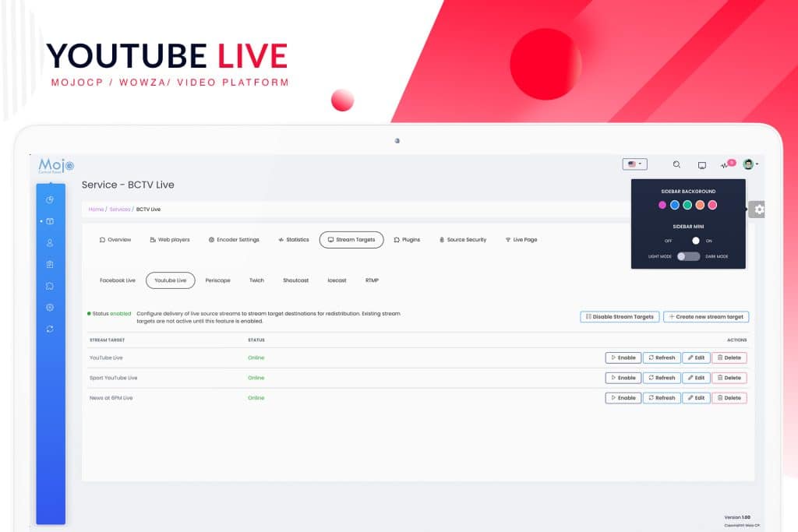Refresh the YouTube Live stream target
798x532 pixels.
662,358
